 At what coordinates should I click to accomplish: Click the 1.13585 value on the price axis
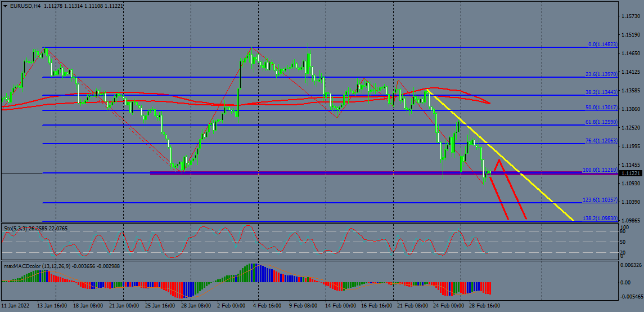click(x=632, y=91)
